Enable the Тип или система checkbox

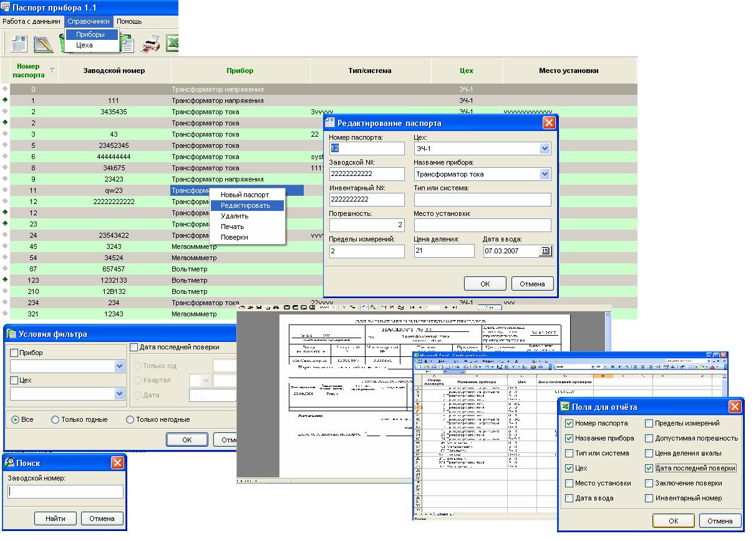pyautogui.click(x=569, y=453)
